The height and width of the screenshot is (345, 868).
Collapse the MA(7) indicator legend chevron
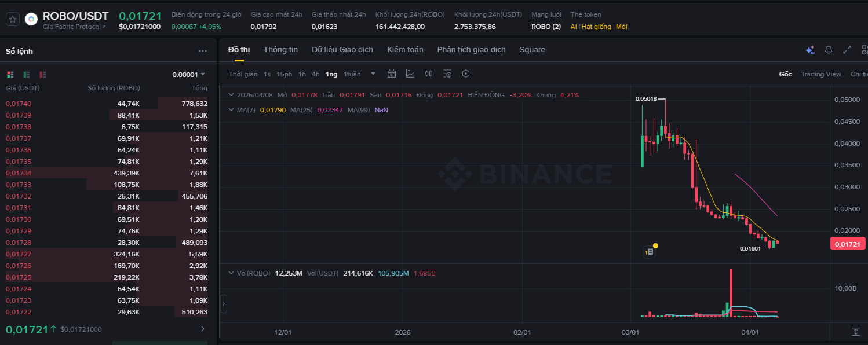coord(232,109)
